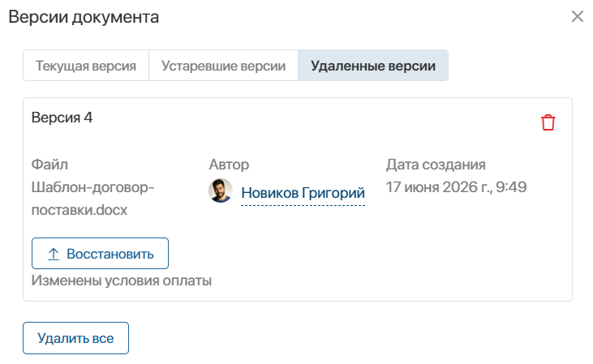593x364 pixels.
Task: Click the Удалить все button
Action: 75,338
